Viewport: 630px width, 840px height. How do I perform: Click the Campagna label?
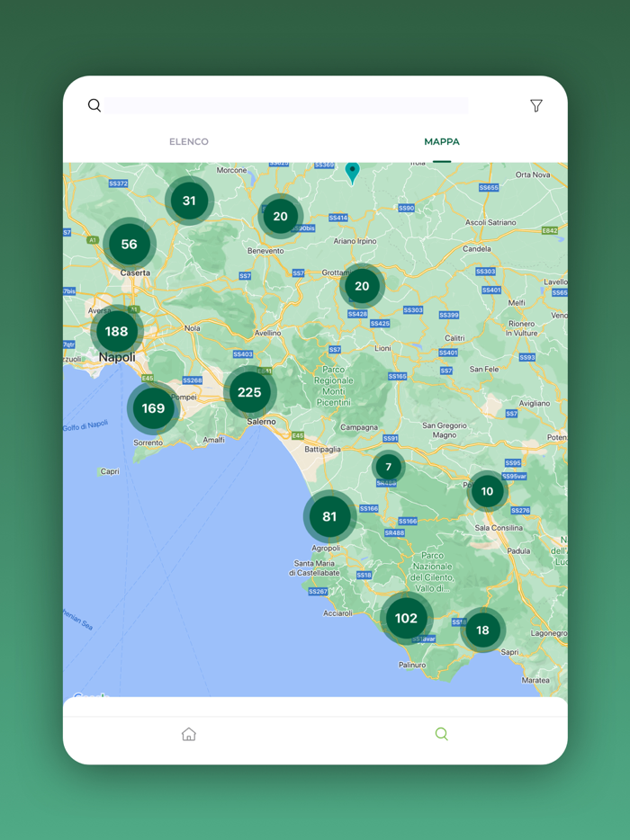[x=359, y=427]
